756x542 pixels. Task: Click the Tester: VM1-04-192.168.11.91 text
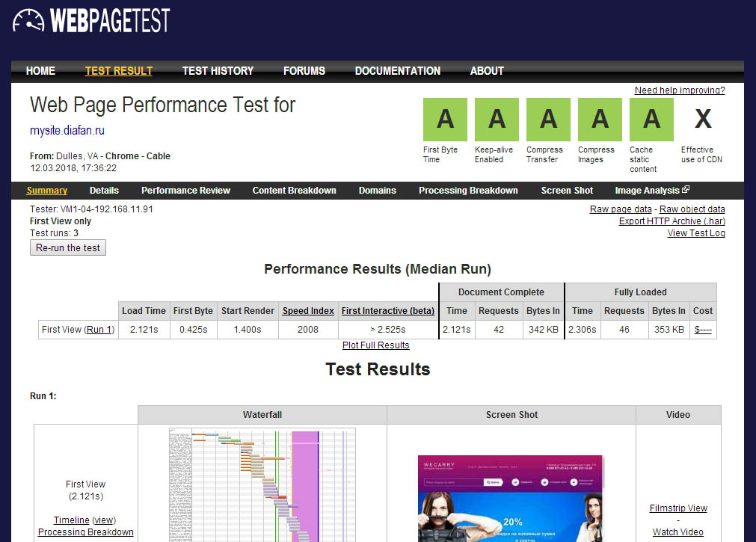[91, 209]
